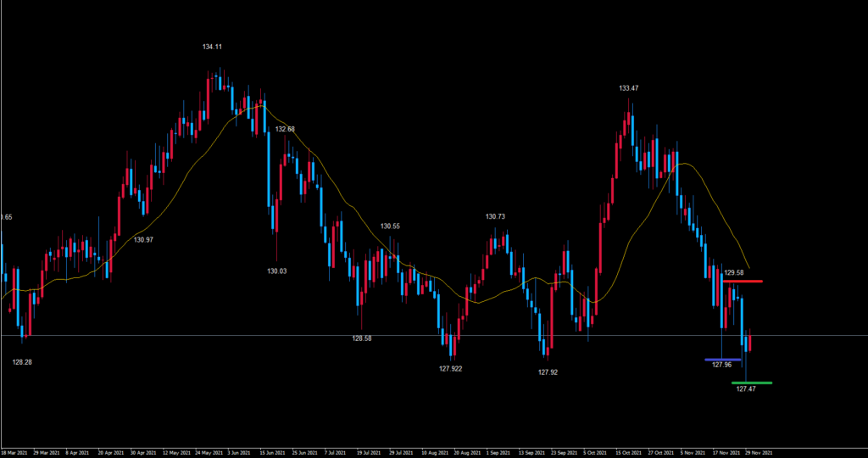Select the 133.47 high price label
Screen dimensions: 868x458
point(629,88)
